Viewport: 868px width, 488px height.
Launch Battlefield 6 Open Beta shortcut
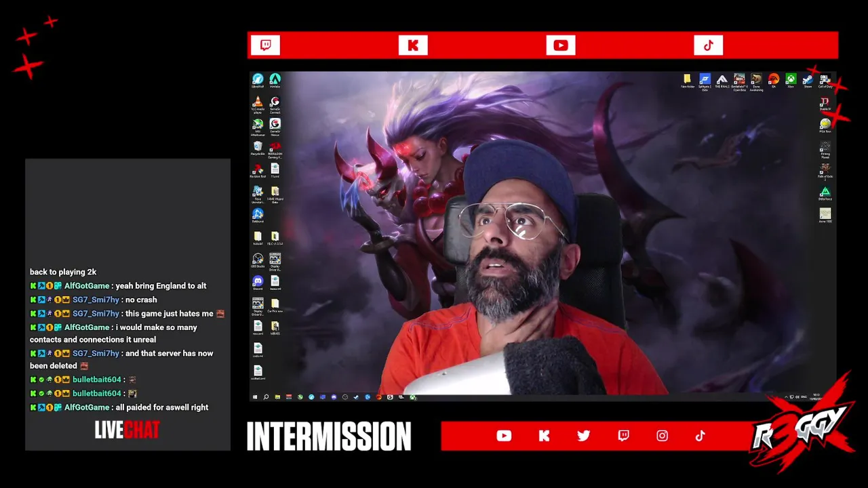pyautogui.click(x=739, y=82)
